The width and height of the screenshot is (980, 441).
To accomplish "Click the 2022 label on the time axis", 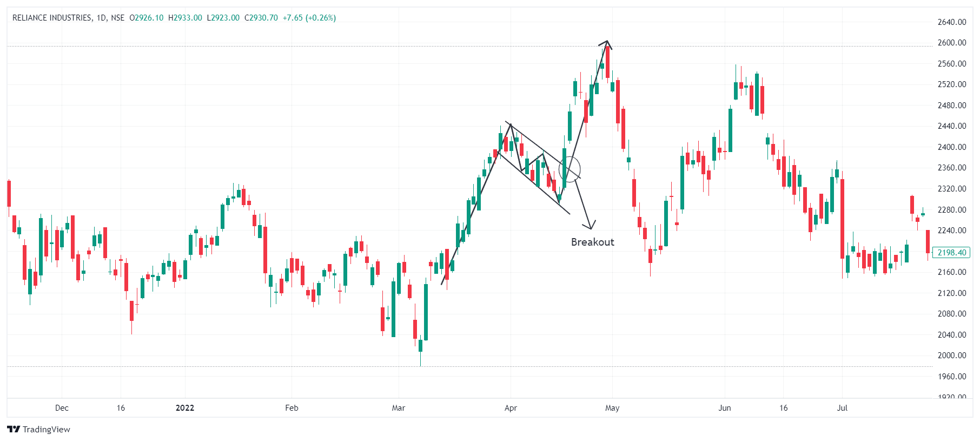I will pyautogui.click(x=185, y=408).
